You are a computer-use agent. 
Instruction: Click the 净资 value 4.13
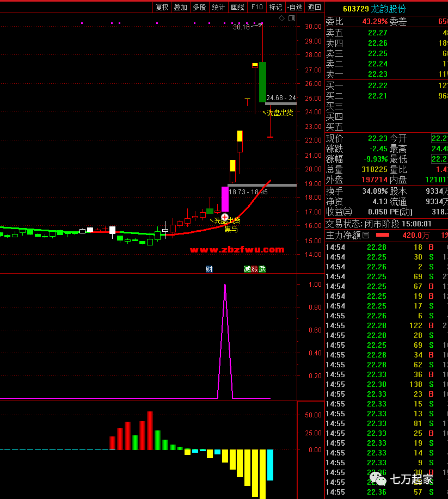tap(380, 201)
